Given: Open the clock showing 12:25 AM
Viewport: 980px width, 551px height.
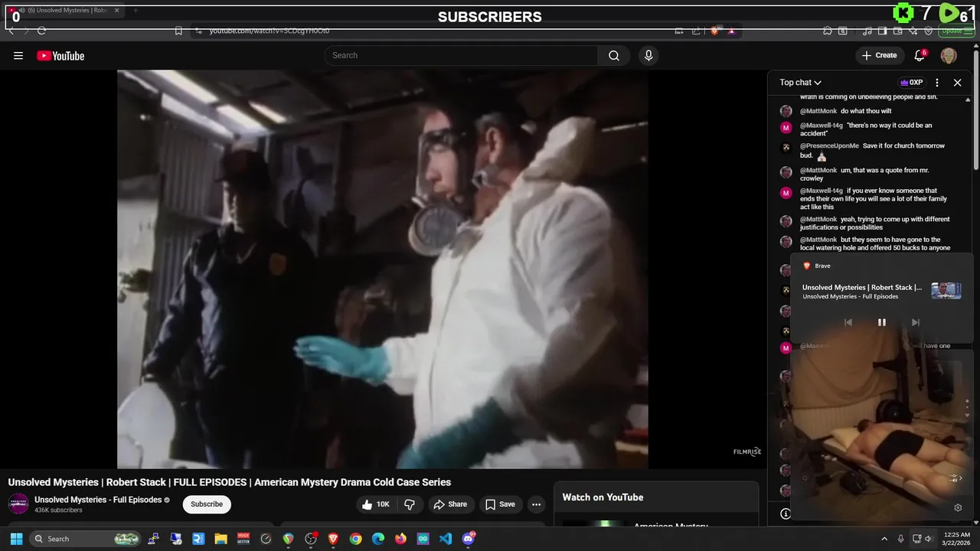Looking at the screenshot, I should point(957,539).
